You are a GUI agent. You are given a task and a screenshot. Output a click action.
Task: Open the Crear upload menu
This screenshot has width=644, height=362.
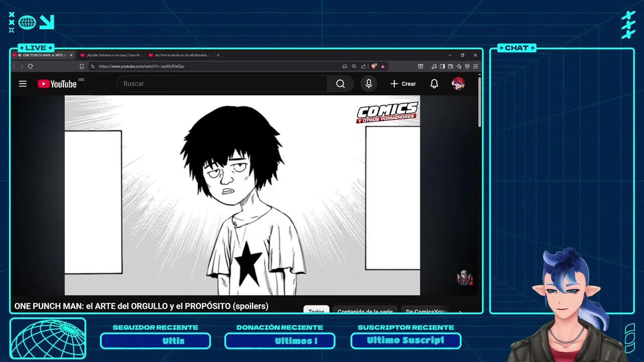coord(404,84)
